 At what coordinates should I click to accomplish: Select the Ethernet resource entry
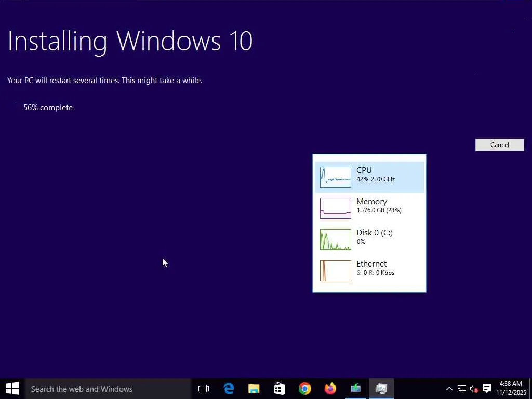369,270
